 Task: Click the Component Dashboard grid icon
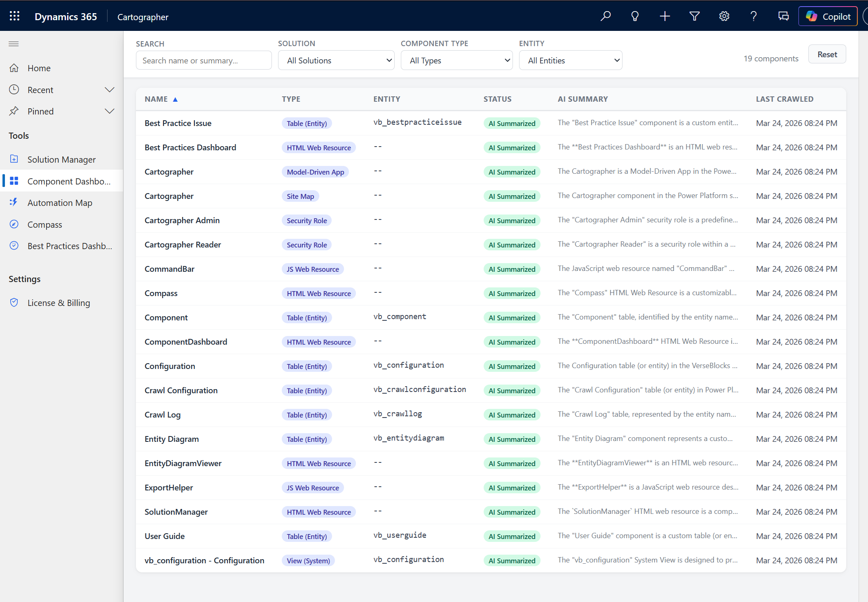[14, 181]
